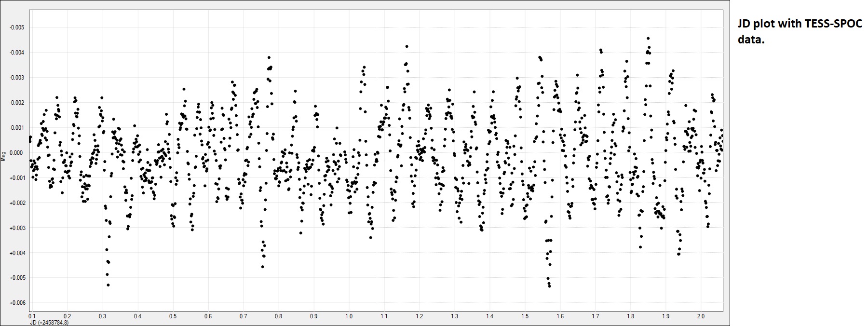Screen dimensions: 868x326
Task: Select the y-axis tick label +0.002
Action: click(x=16, y=203)
